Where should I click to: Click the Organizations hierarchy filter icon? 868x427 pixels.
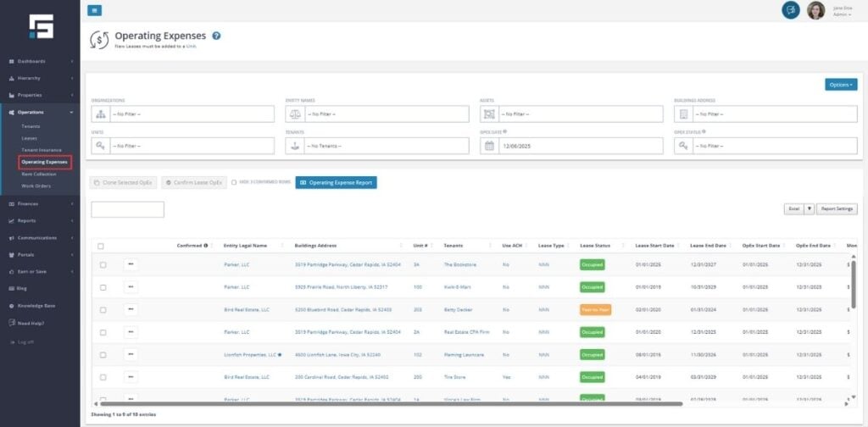[x=101, y=114]
